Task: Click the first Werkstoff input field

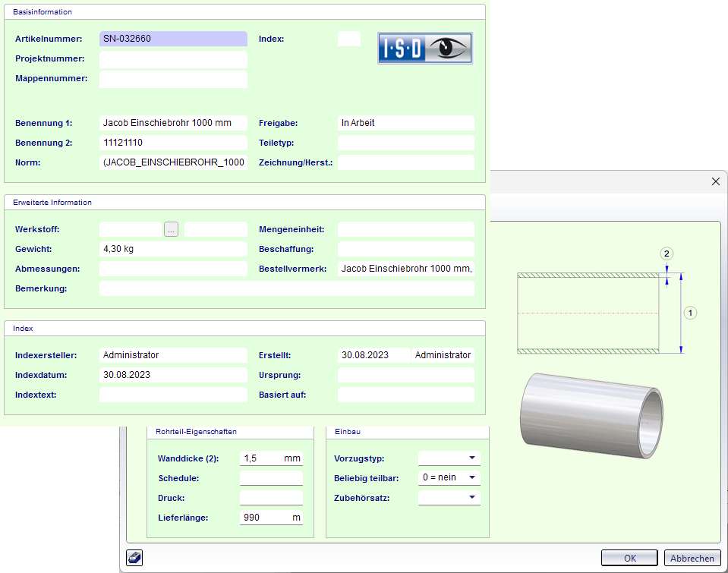Action: [x=131, y=229]
